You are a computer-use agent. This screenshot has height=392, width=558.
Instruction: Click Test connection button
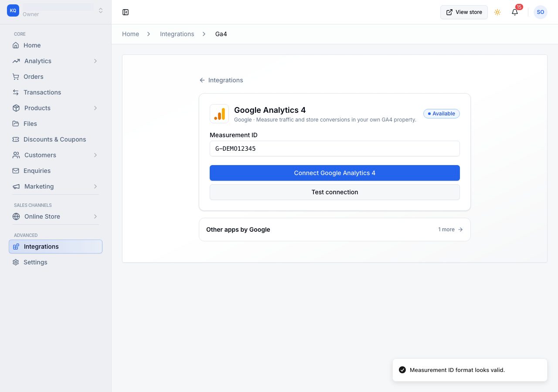click(x=335, y=192)
